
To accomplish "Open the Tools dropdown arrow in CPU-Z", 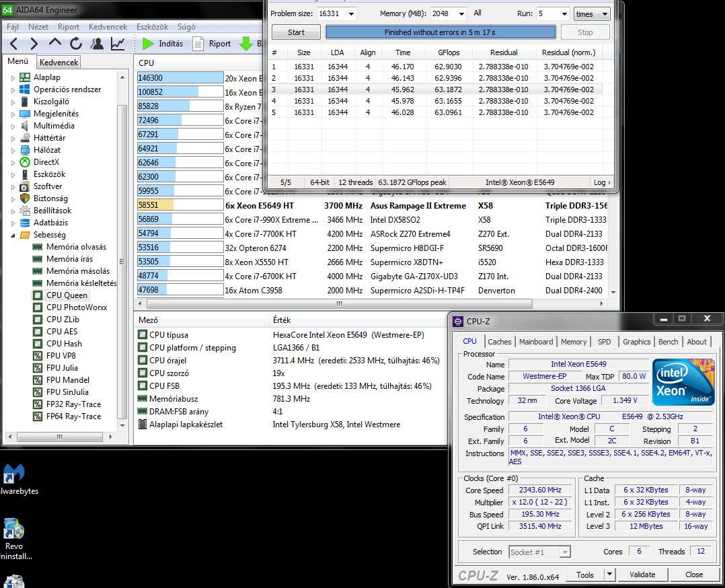I will click(609, 574).
